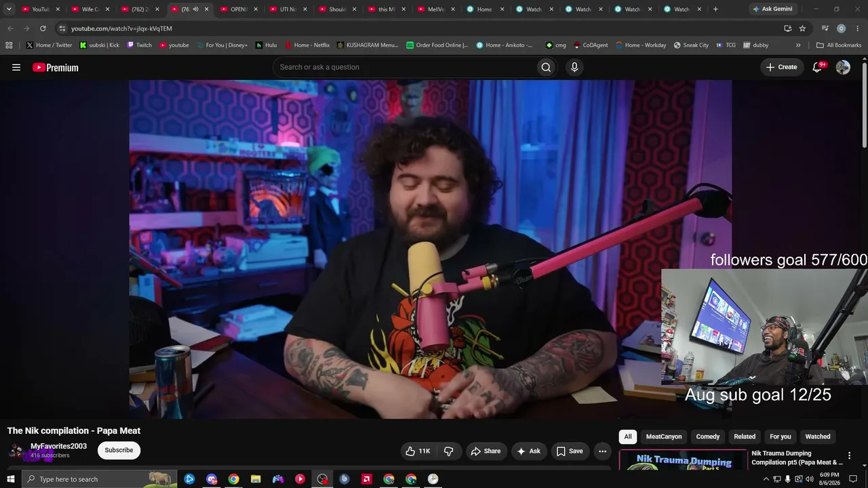Select the Related filter chip

tap(745, 436)
